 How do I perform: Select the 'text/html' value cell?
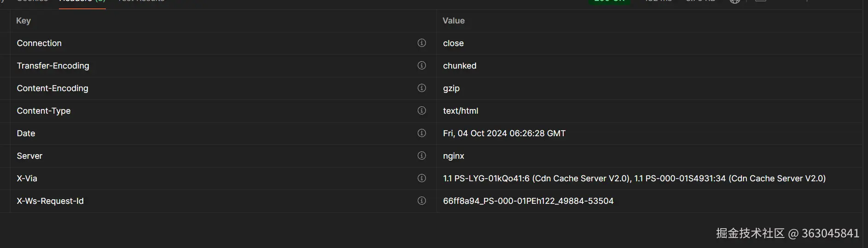[x=460, y=111]
